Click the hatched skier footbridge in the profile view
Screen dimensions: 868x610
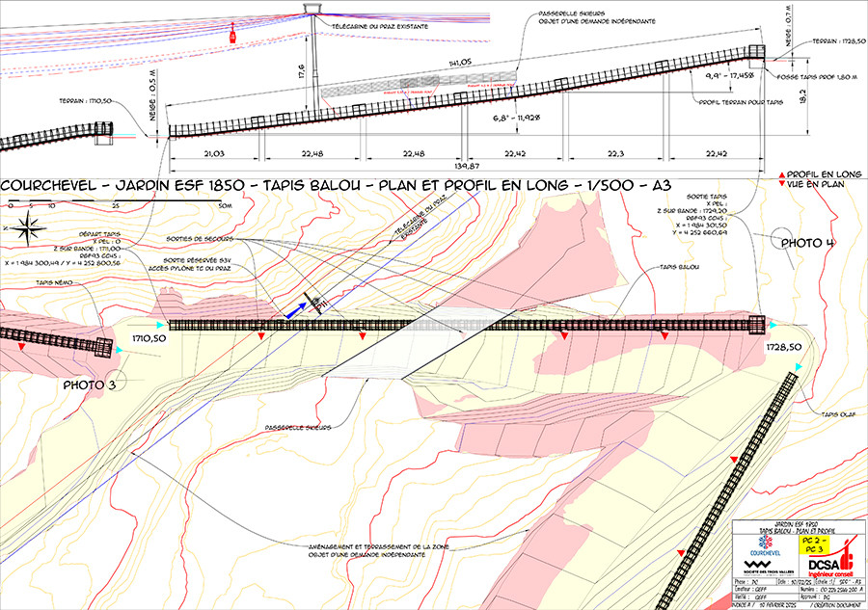pos(419,85)
